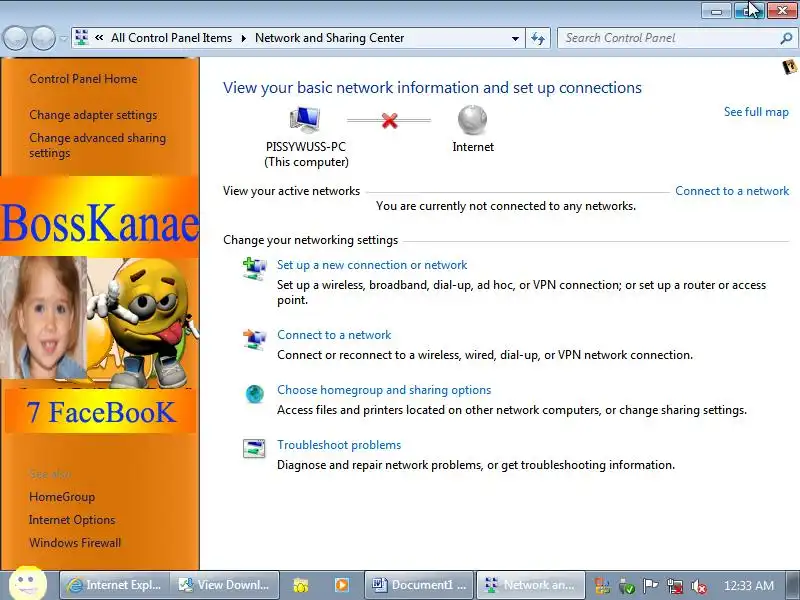Click the Network and Sharing taskbar button

coord(530,585)
